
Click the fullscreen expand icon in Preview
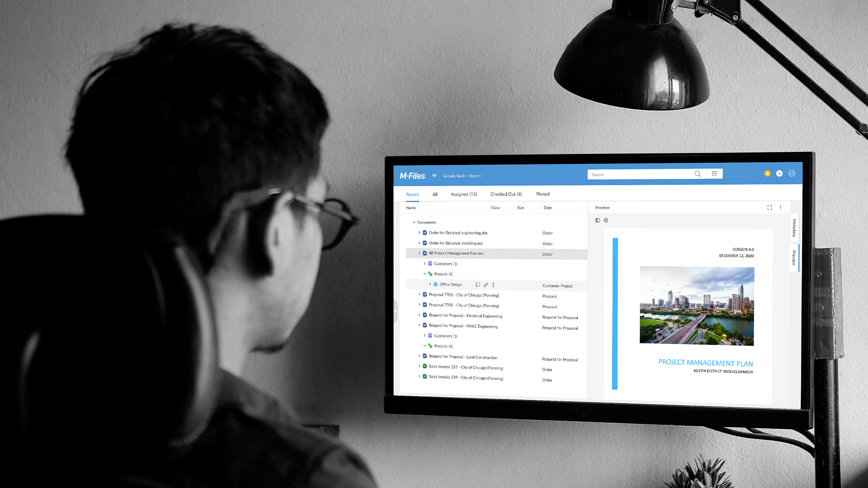769,207
